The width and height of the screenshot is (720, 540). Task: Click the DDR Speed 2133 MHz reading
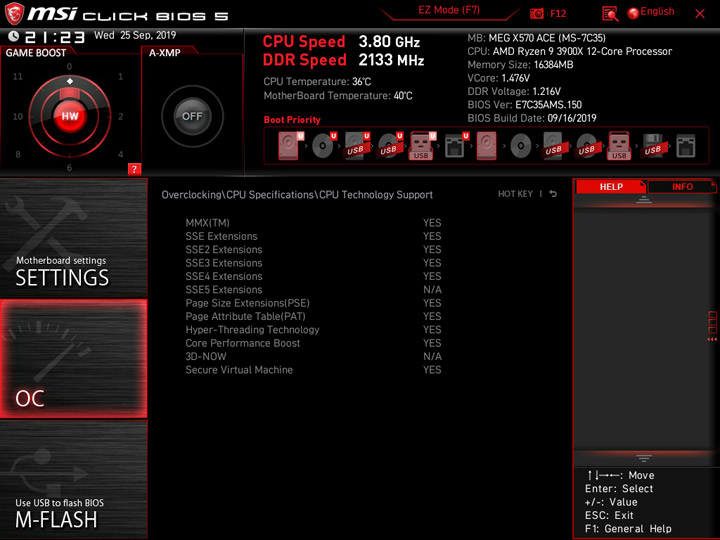click(343, 60)
